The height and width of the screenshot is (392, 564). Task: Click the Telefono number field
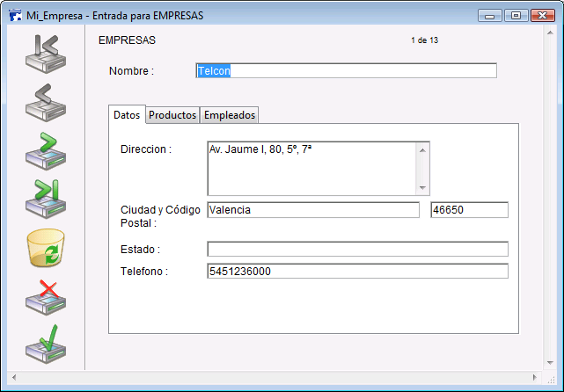[x=357, y=272]
